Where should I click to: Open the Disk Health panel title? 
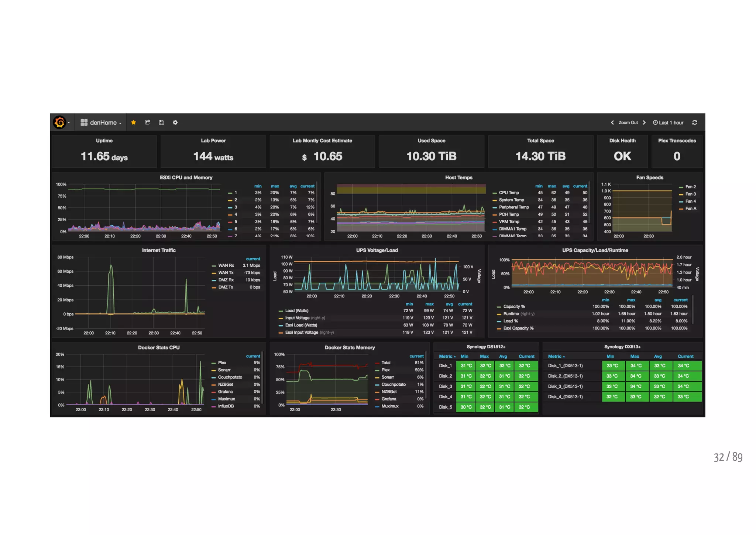622,140
